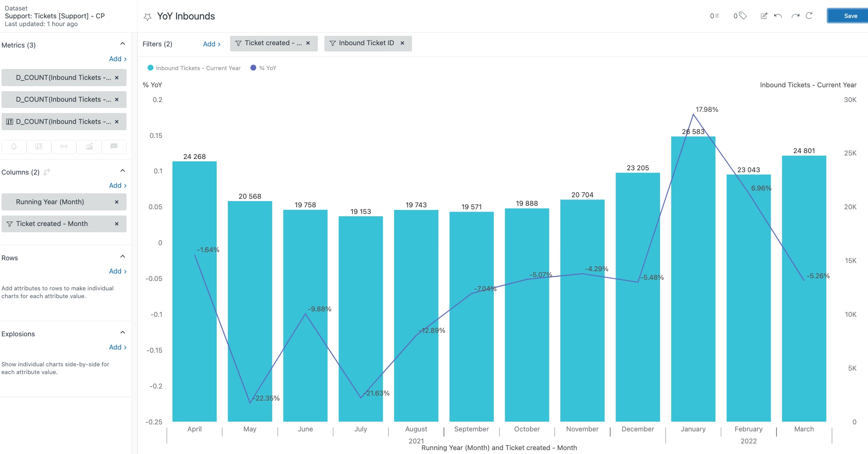Image resolution: width=868 pixels, height=454 pixels.
Task: Remove the Inbound Ticket ID filter
Action: click(402, 43)
